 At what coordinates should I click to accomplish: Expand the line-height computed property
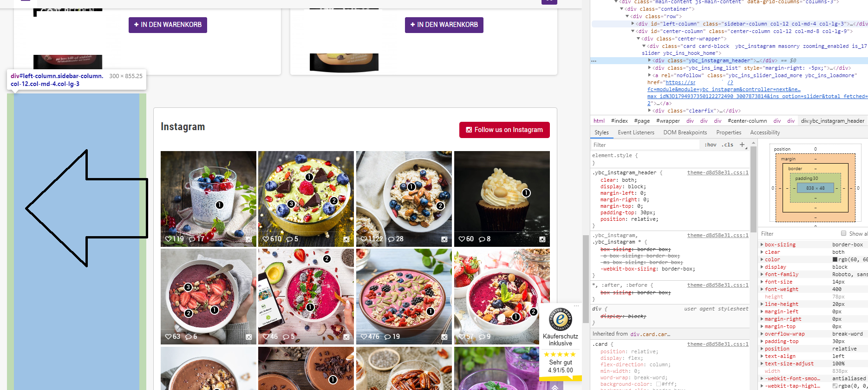tap(762, 304)
